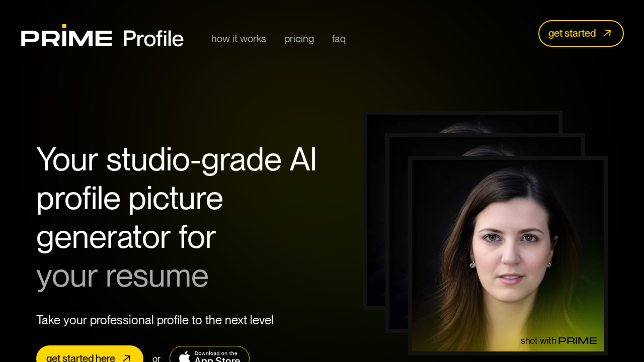644x362 pixels.
Task: Click the headline text your resume
Action: point(122,276)
